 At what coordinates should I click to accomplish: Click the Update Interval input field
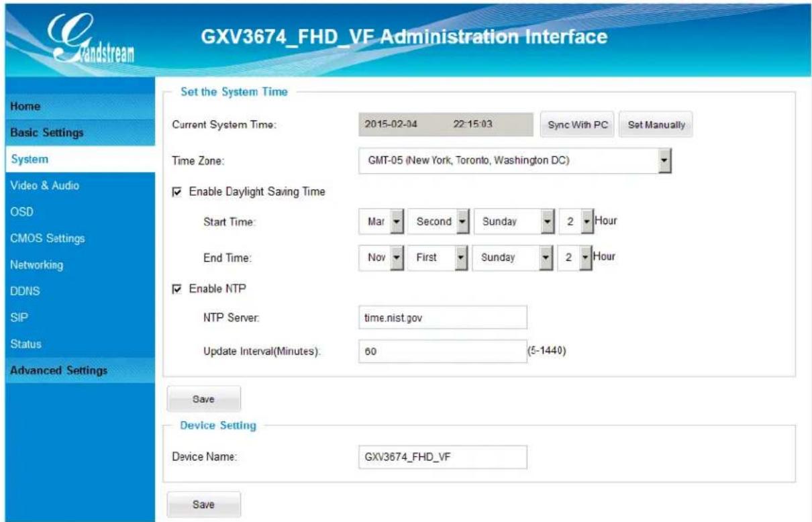pos(443,351)
